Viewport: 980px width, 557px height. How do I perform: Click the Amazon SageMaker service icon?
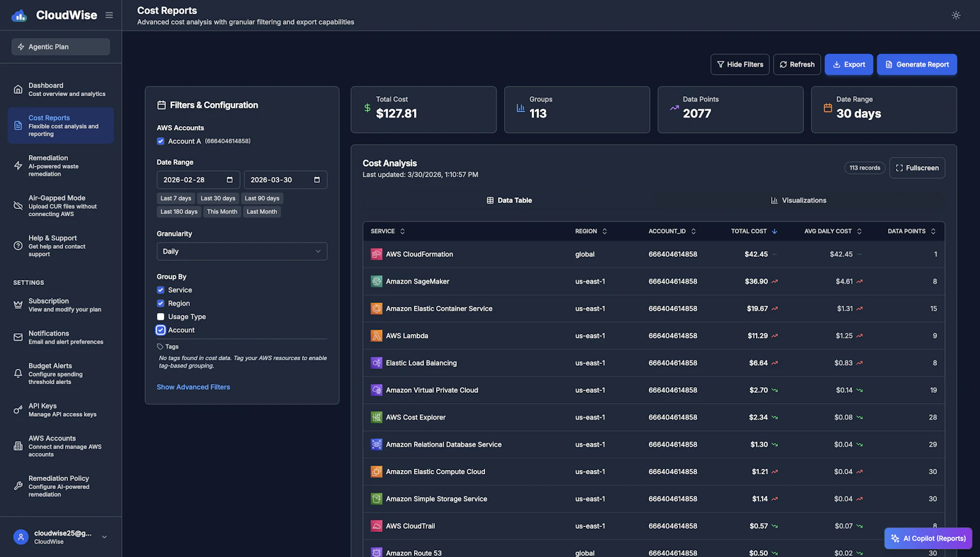377,281
